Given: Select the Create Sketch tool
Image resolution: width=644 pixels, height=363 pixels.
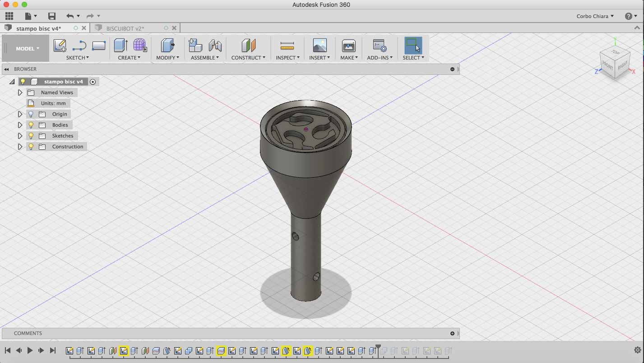Looking at the screenshot, I should click(x=60, y=46).
